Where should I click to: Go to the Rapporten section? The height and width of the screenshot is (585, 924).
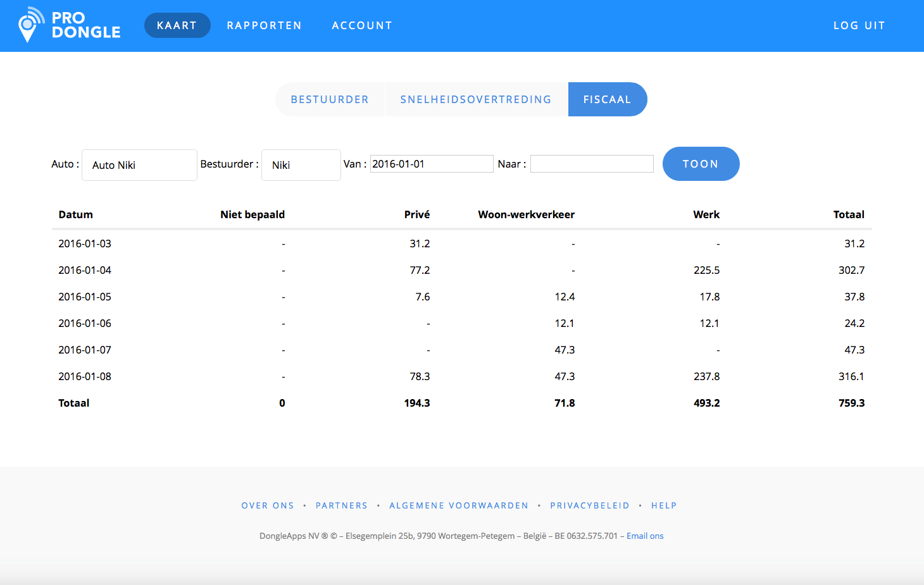click(x=264, y=25)
